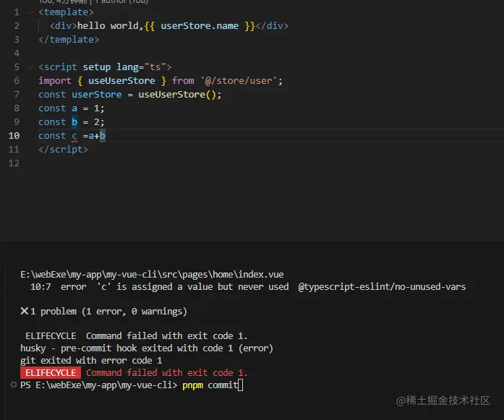Click @typescript-eslint/no-unused-vars rule name
504x420 pixels.
[x=382, y=287]
